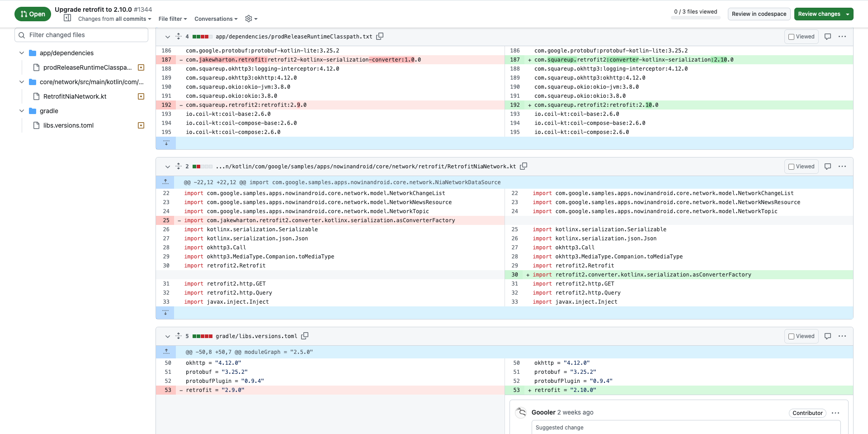The height and width of the screenshot is (434, 868).
Task: Click the 2 weeks ago timestamp
Action: click(576, 412)
